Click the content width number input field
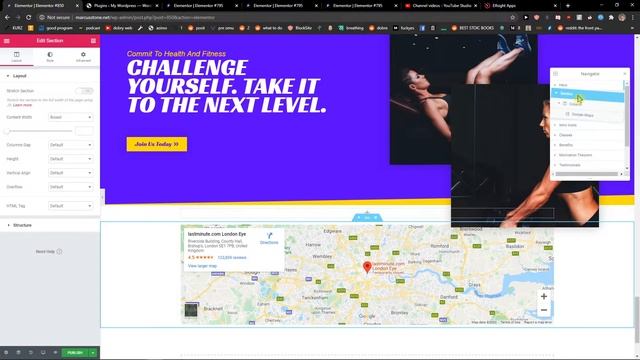This screenshot has height=360, width=640. tap(84, 131)
